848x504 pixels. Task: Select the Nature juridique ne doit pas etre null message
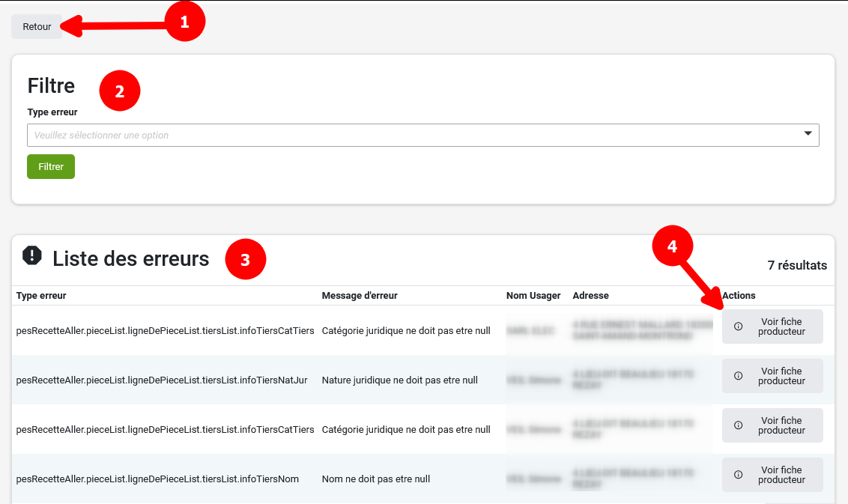click(399, 380)
